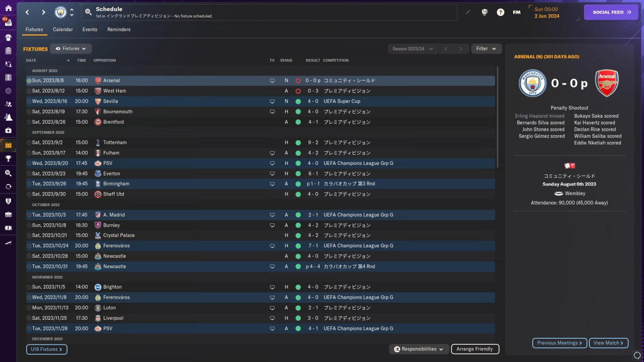The width and height of the screenshot is (644, 362).
Task: Click the Manchester City crest in match panel
Action: coord(532,83)
